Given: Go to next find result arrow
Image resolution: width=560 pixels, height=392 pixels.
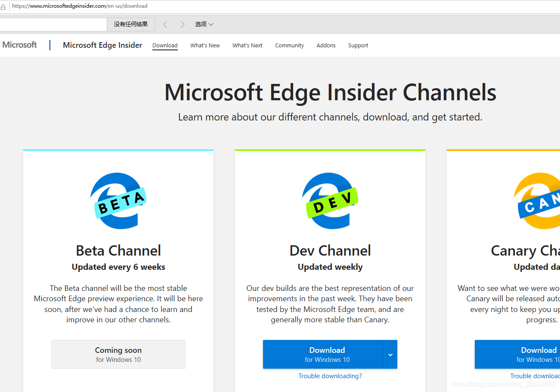Looking at the screenshot, I should pyautogui.click(x=182, y=25).
